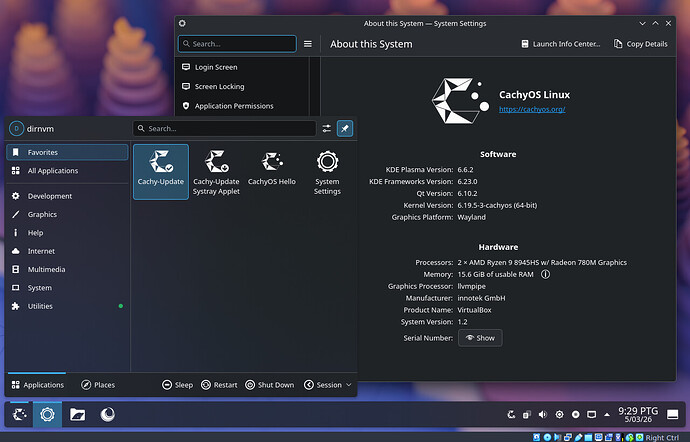Screen dimensions: 690x442
Task: Show the hidden serial number
Action: point(480,338)
